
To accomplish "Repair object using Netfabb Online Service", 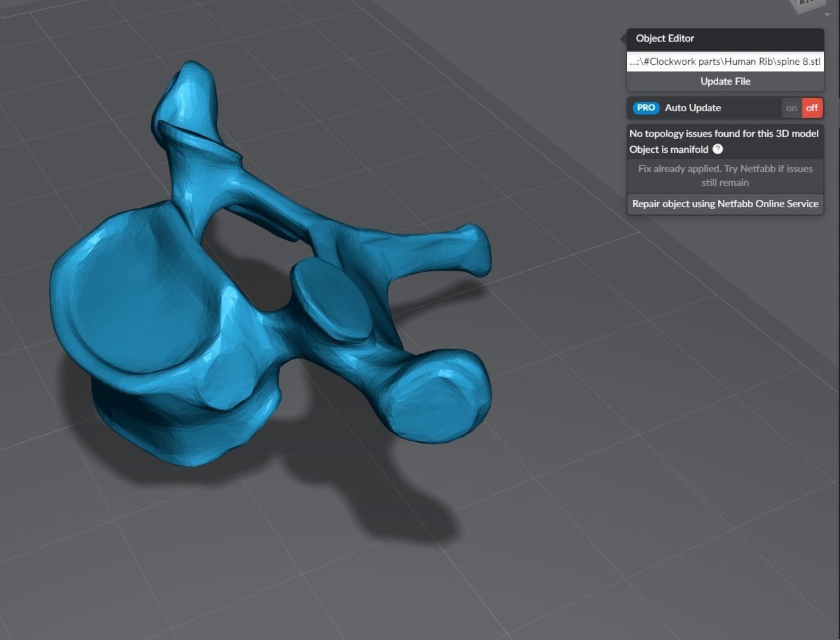I will tap(725, 204).
